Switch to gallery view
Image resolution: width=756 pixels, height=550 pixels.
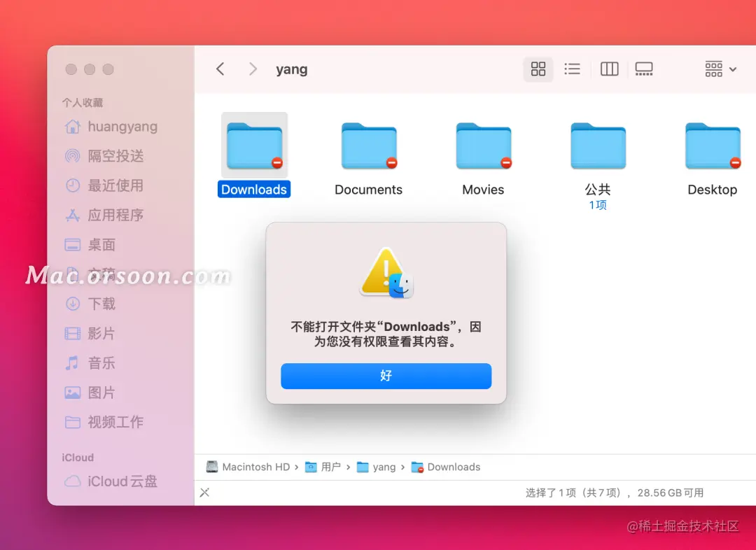[644, 69]
